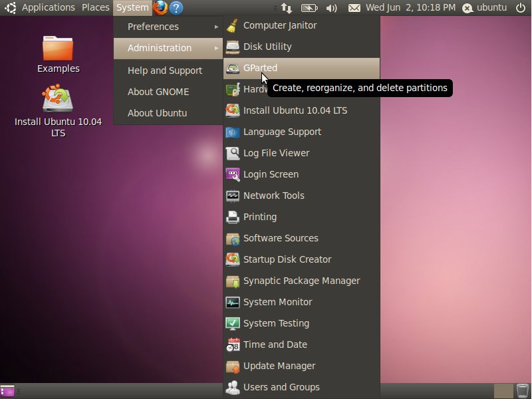This screenshot has width=532, height=399.
Task: Choose About GNOME
Action: [168, 92]
